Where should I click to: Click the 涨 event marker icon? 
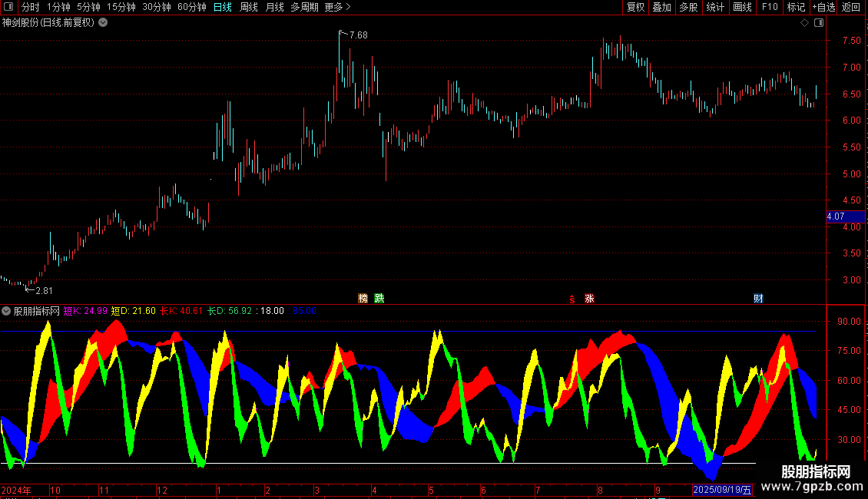(x=590, y=298)
